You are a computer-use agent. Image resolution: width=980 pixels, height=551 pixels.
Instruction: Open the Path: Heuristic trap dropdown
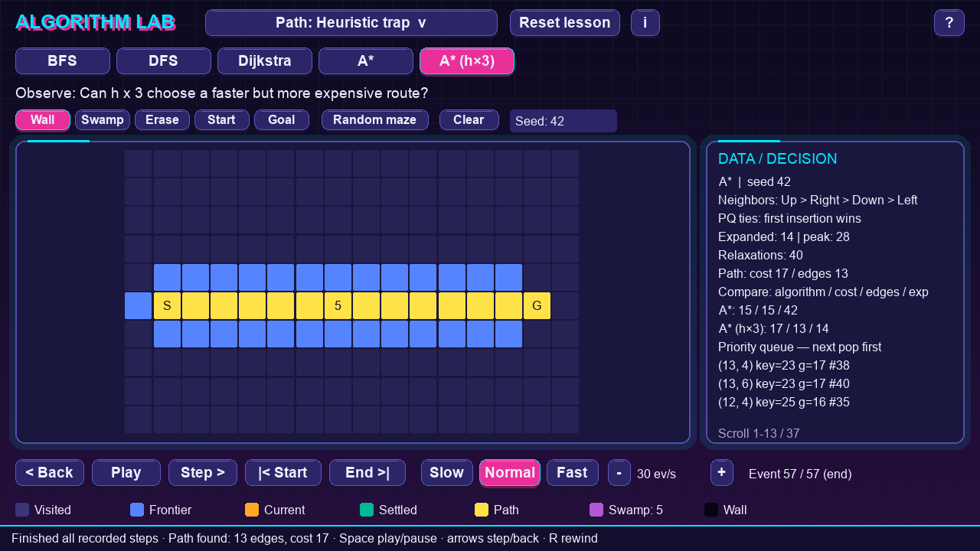tap(351, 23)
